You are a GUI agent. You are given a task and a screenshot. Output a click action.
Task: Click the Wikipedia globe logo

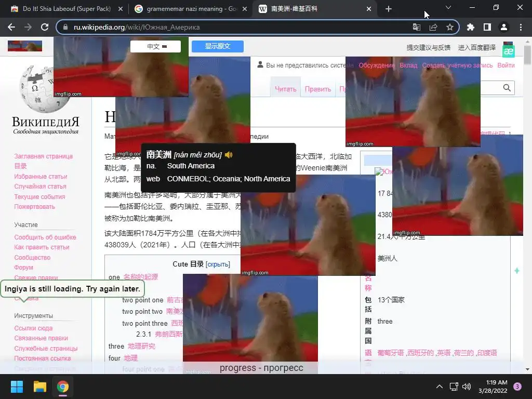pos(45,88)
